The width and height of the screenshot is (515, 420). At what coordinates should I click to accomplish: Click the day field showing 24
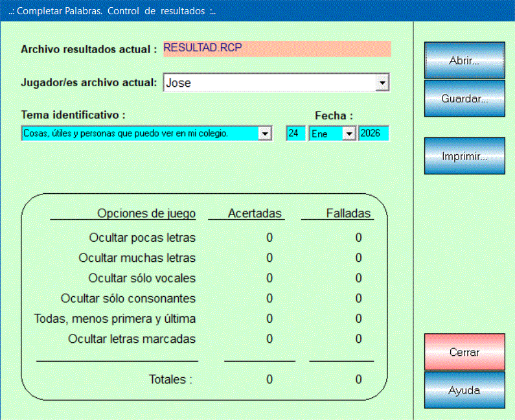point(295,133)
